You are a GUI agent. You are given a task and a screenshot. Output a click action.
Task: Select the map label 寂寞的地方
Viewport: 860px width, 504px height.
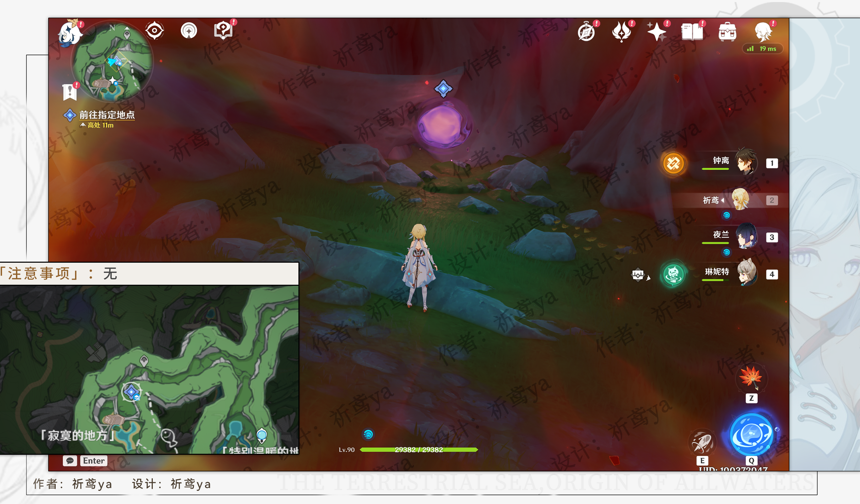77,435
